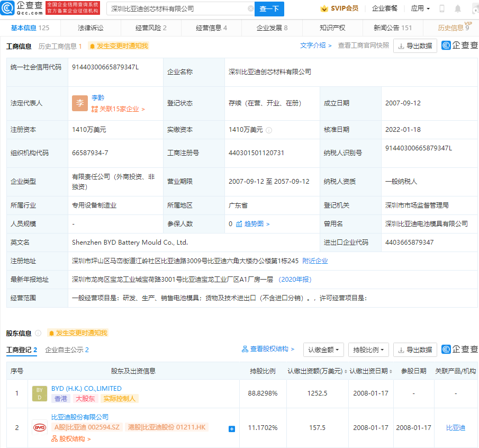Image resolution: width=479 pixels, height=448 pixels.
Task: Click the 李 avatar of legal representative
Action: tap(80, 103)
